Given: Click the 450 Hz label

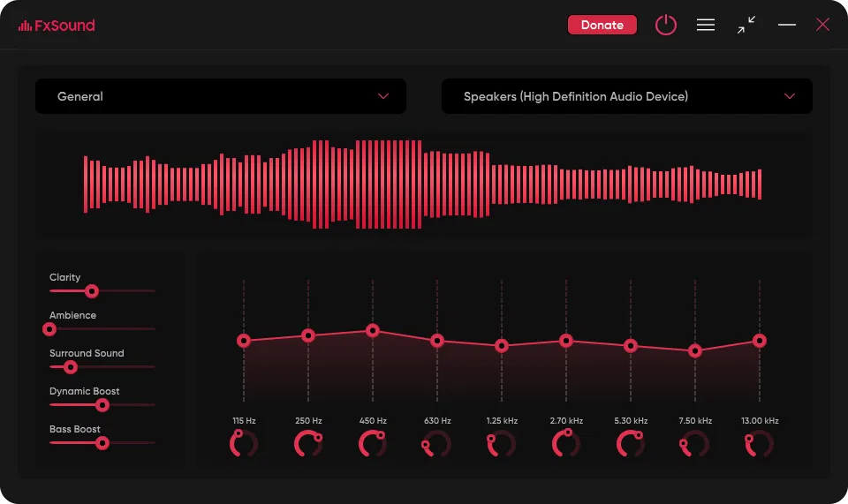Looking at the screenshot, I should tap(373, 421).
